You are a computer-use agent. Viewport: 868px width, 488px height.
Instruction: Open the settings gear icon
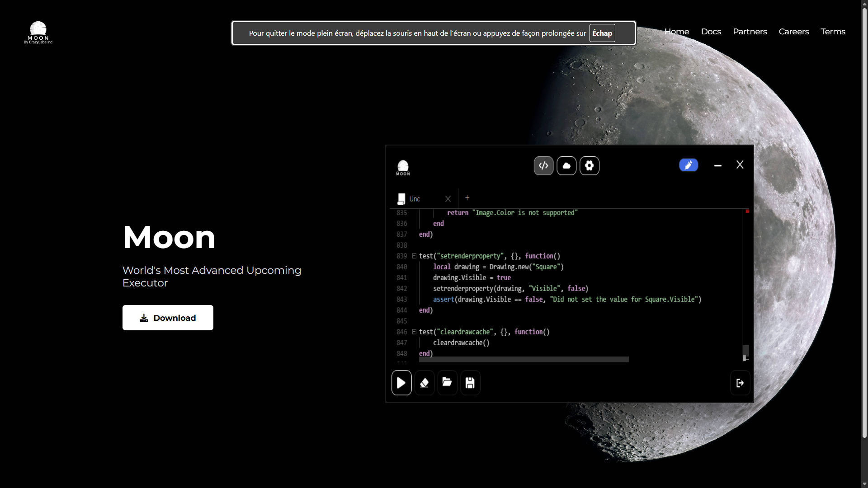pyautogui.click(x=590, y=166)
